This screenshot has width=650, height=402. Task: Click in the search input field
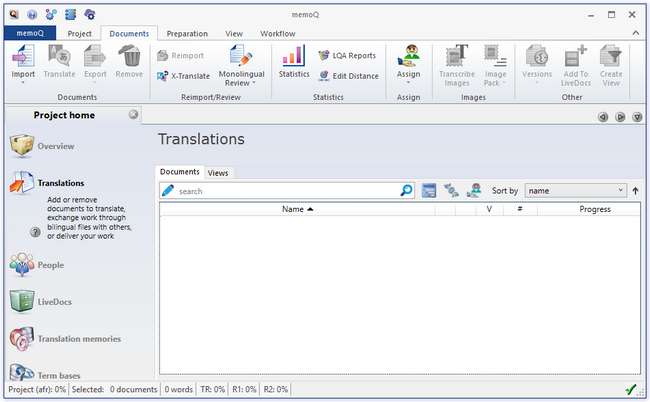286,191
